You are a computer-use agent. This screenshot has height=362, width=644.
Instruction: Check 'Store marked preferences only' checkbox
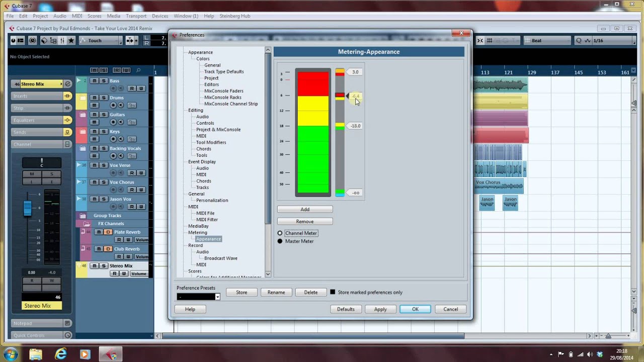[x=333, y=292]
